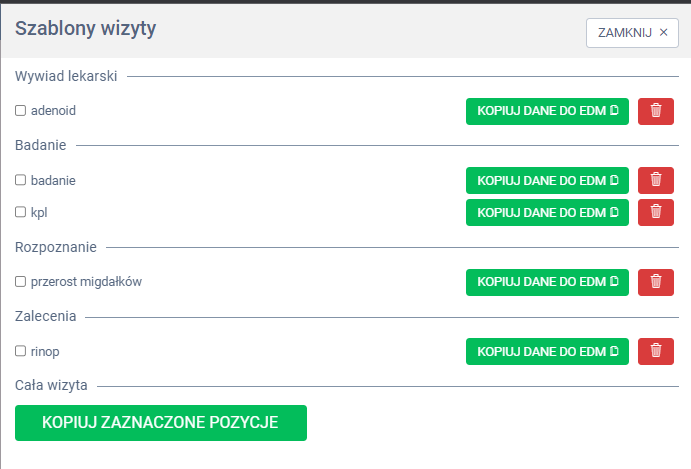
Task: Select the badanie checkbox
Action: click(20, 181)
